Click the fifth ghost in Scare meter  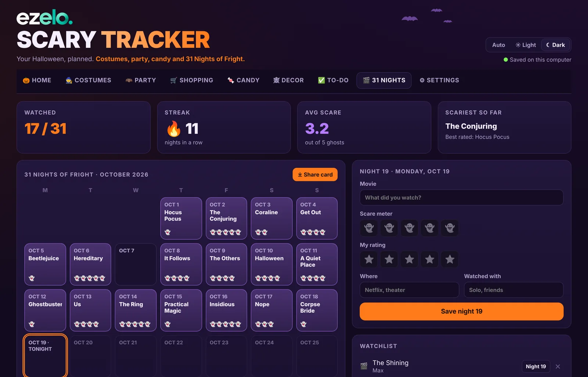[x=450, y=228]
